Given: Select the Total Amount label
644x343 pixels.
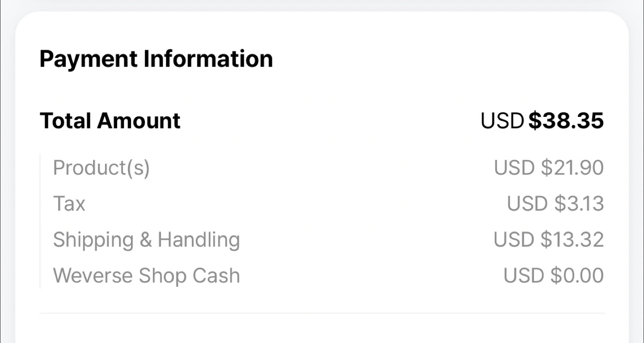Looking at the screenshot, I should [x=110, y=121].
